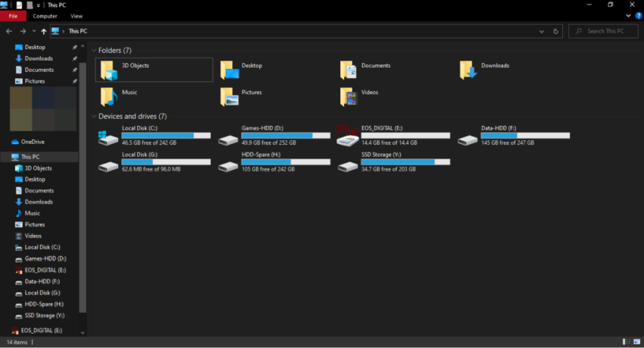Select the Local Disk (G:) drive icon
Image resolution: width=644 pixels, height=348 pixels.
coord(108,166)
